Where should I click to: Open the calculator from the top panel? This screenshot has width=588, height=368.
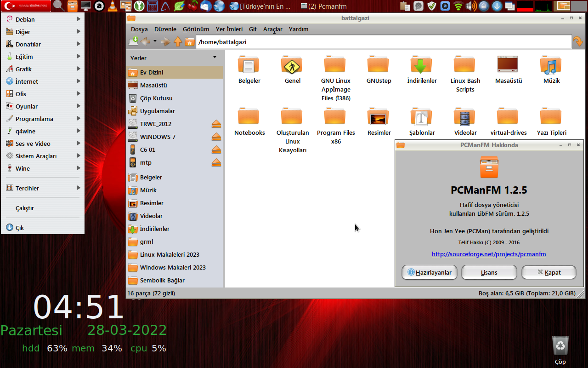pyautogui.click(x=152, y=6)
